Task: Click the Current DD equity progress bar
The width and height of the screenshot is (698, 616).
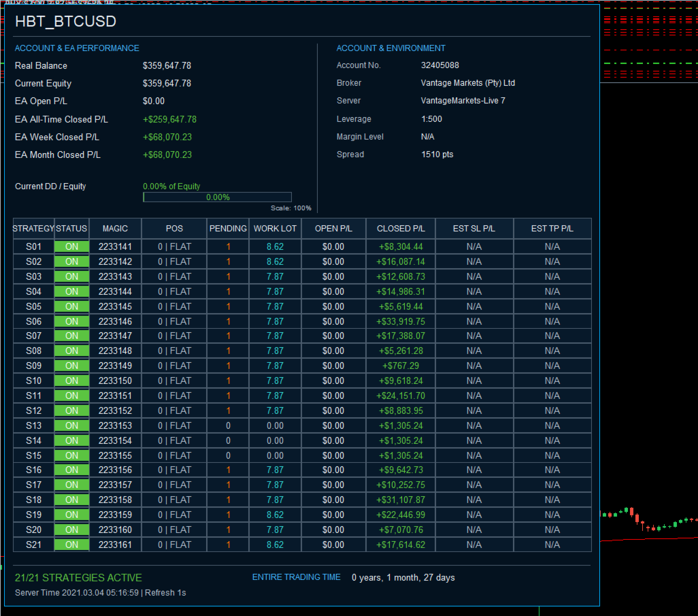Action: coord(217,197)
